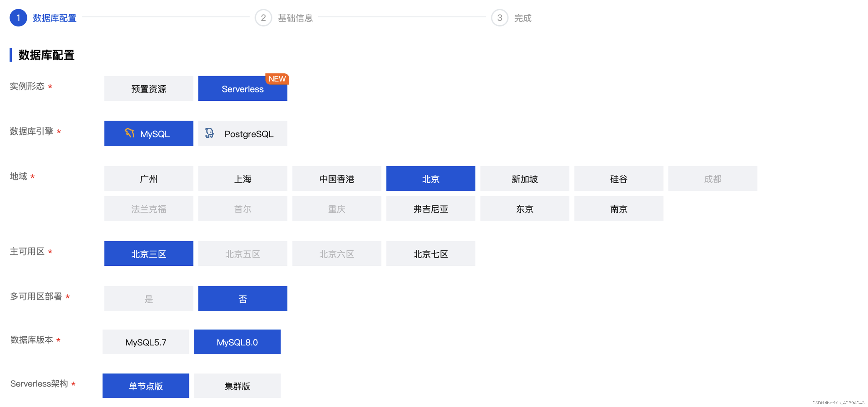Screen dimensions: 868x407
Task: Select 预置资源 instance type
Action: (x=149, y=89)
